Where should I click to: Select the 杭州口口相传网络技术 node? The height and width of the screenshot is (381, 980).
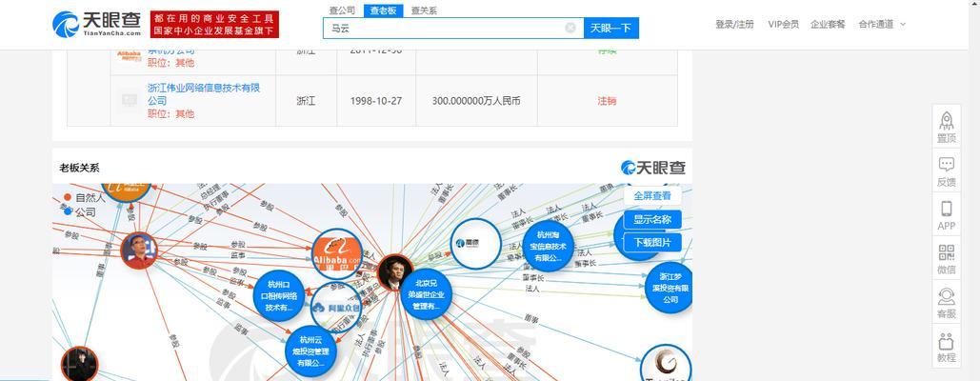279,295
